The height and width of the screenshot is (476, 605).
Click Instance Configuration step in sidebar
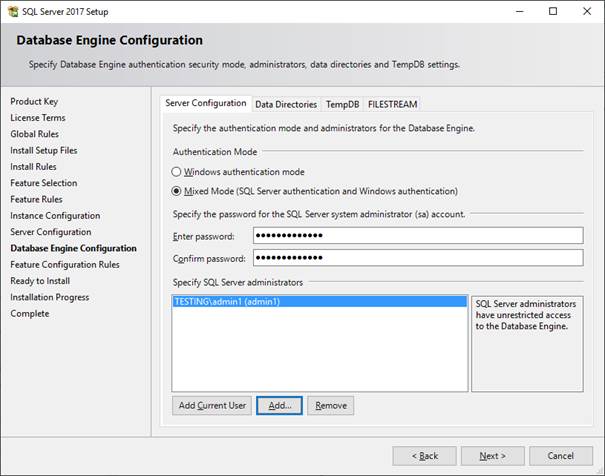point(55,216)
